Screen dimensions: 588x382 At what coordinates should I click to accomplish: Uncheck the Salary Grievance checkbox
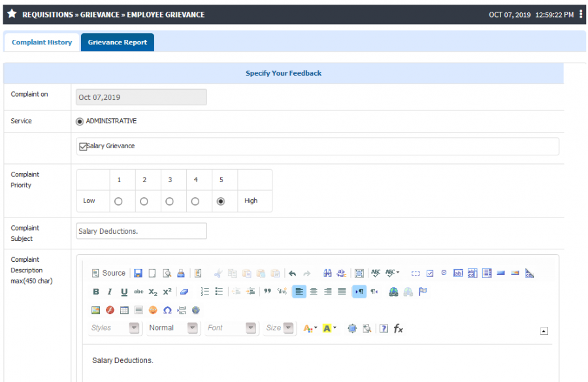point(83,146)
